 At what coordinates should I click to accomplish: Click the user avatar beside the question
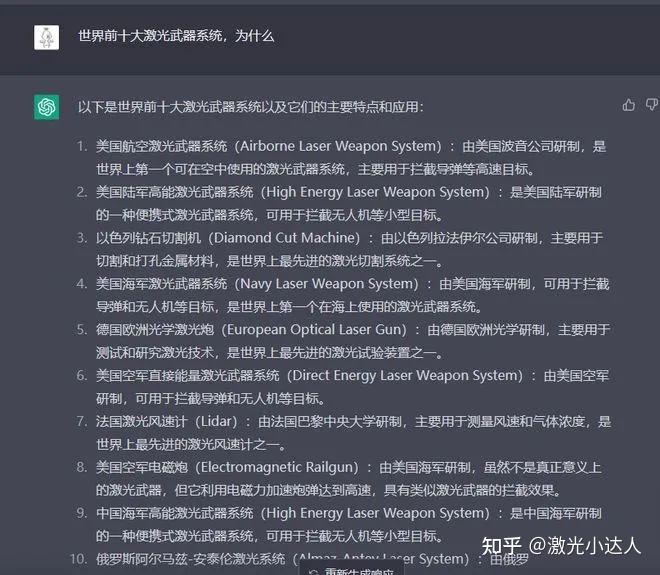[46, 37]
